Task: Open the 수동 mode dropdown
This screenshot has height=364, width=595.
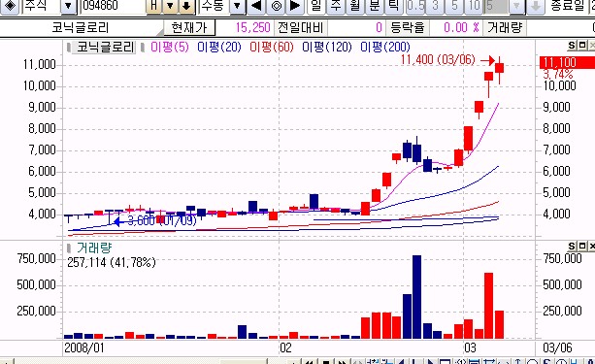Action: point(237,6)
